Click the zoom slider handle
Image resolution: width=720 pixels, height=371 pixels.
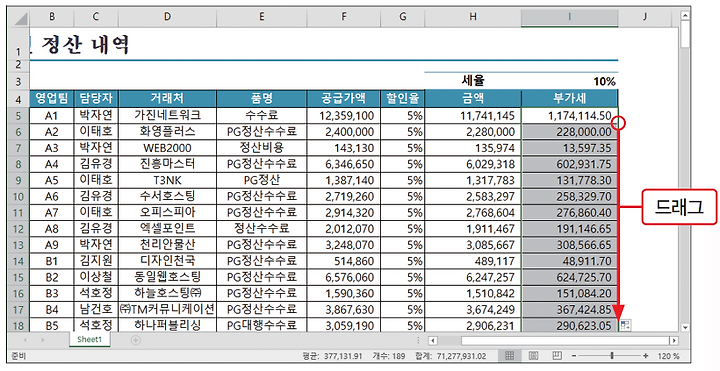[x=612, y=356]
